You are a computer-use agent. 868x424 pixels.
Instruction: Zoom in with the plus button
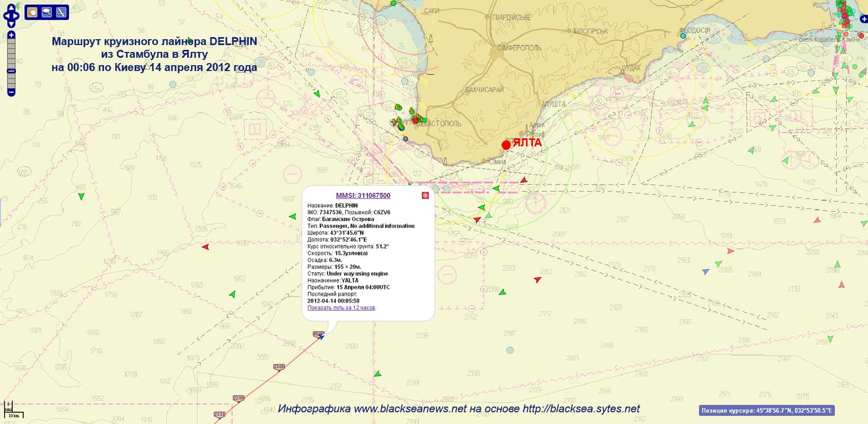click(x=11, y=35)
